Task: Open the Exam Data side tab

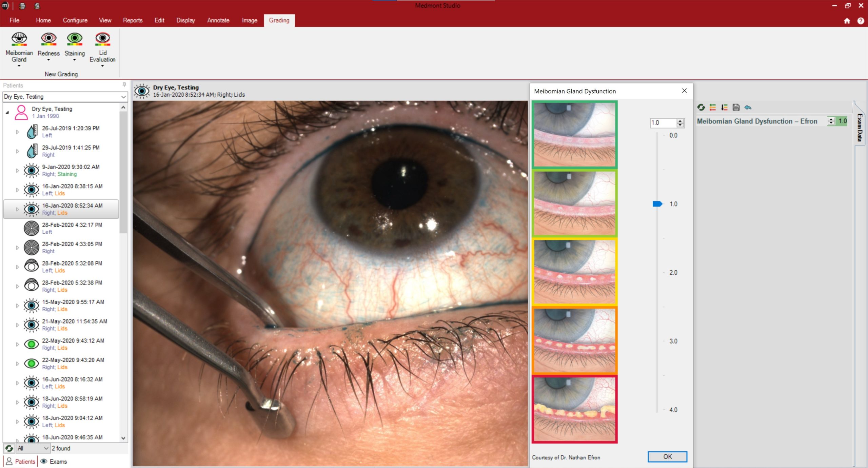Action: click(x=860, y=127)
